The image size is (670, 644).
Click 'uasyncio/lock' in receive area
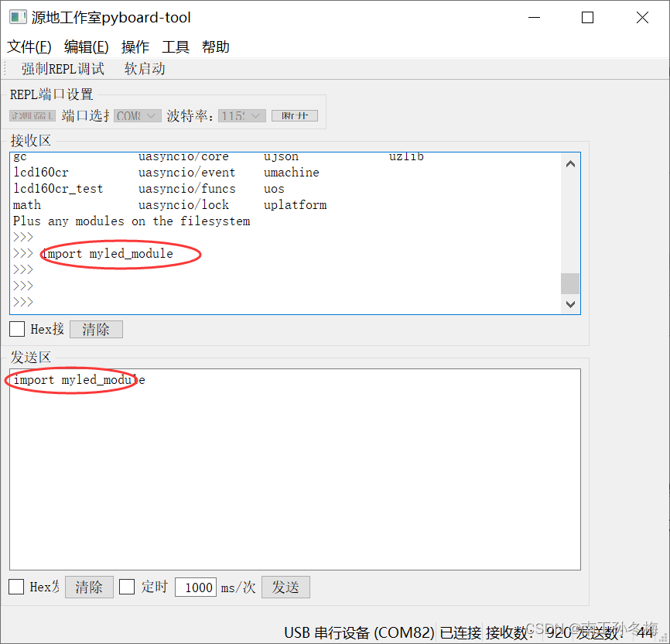(x=183, y=205)
